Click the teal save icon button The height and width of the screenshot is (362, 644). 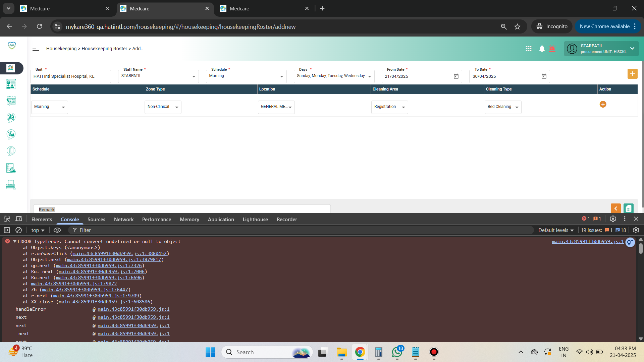tap(629, 208)
